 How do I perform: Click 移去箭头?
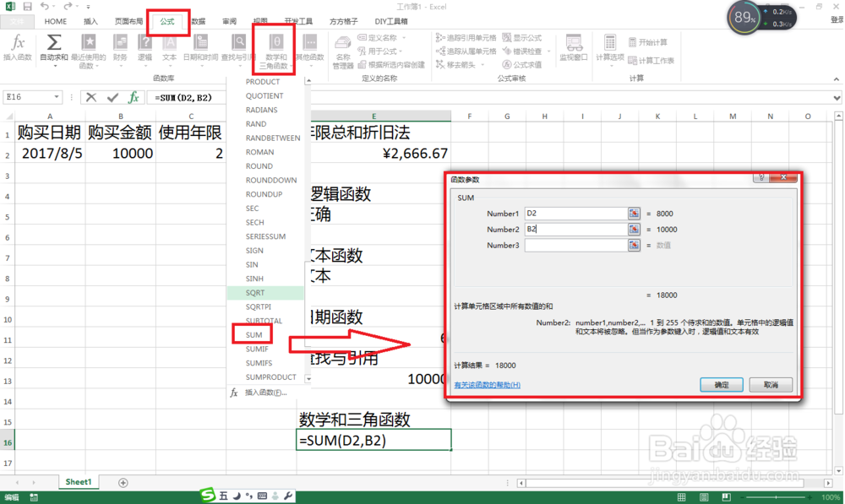coord(456,65)
